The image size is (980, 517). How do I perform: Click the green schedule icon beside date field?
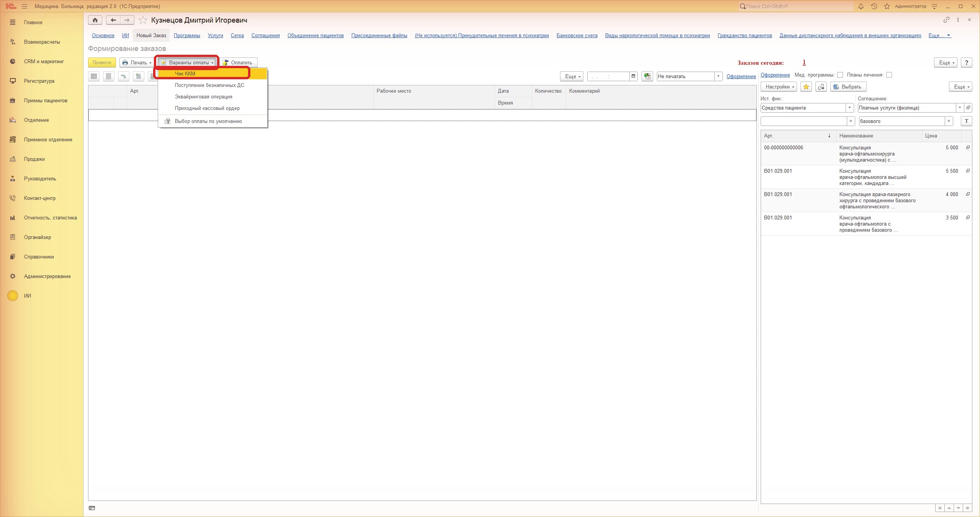[647, 76]
